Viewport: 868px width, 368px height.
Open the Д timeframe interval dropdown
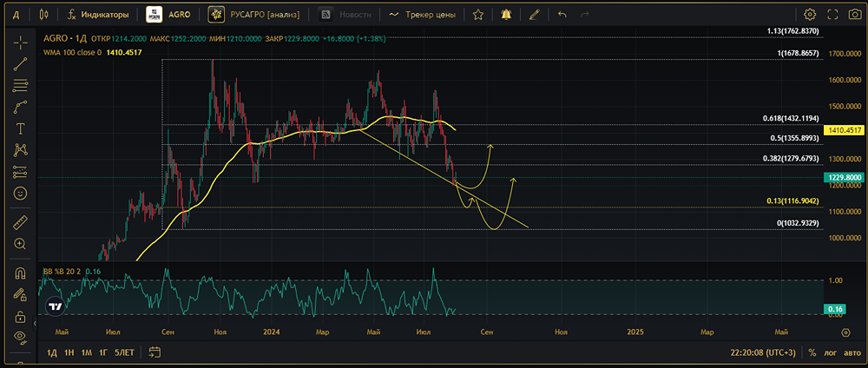tap(16, 15)
